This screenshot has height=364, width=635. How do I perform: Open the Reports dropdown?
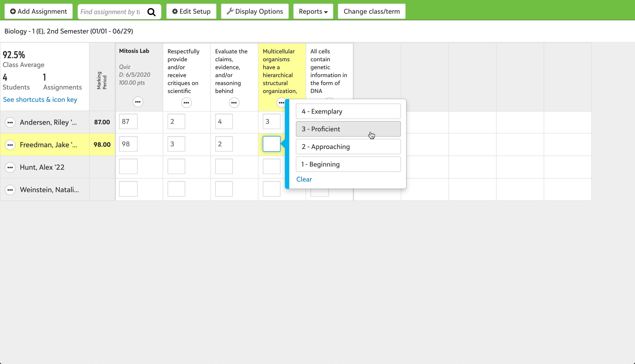pos(313,11)
